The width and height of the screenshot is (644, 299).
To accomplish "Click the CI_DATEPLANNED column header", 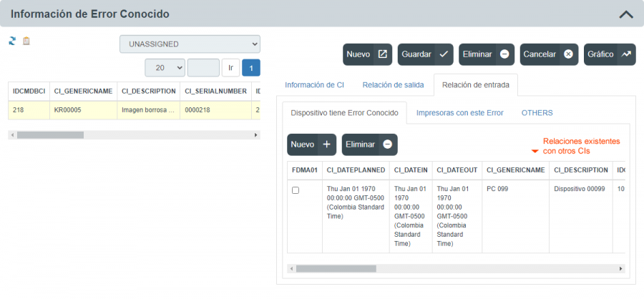I will (356, 170).
